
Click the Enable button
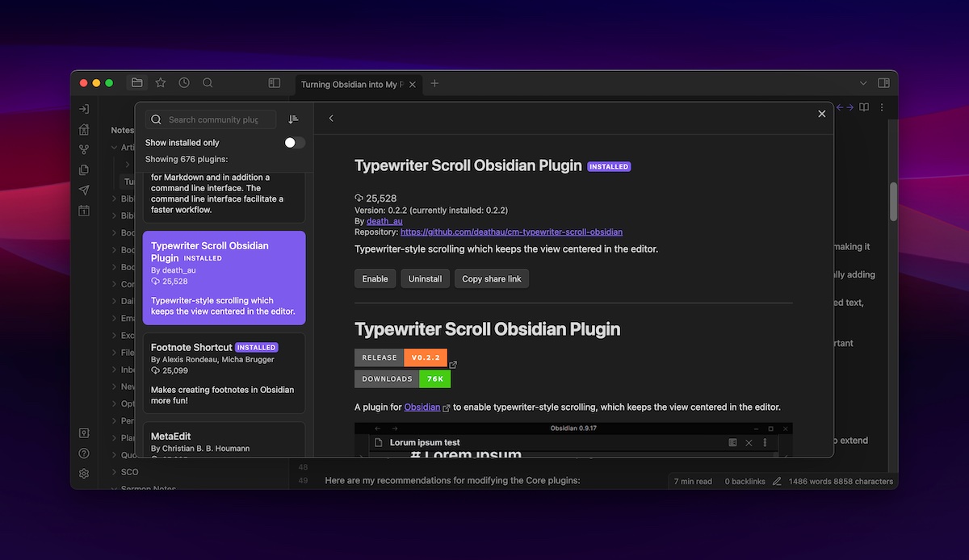tap(375, 278)
